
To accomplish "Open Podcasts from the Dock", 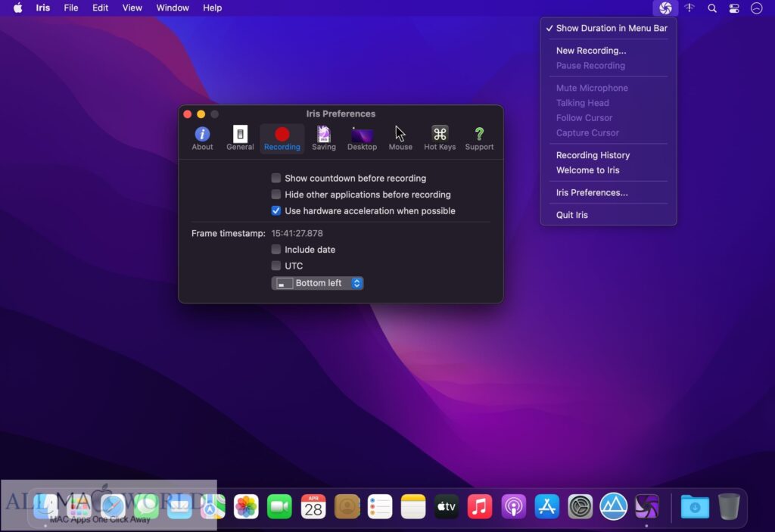I will pos(514,507).
